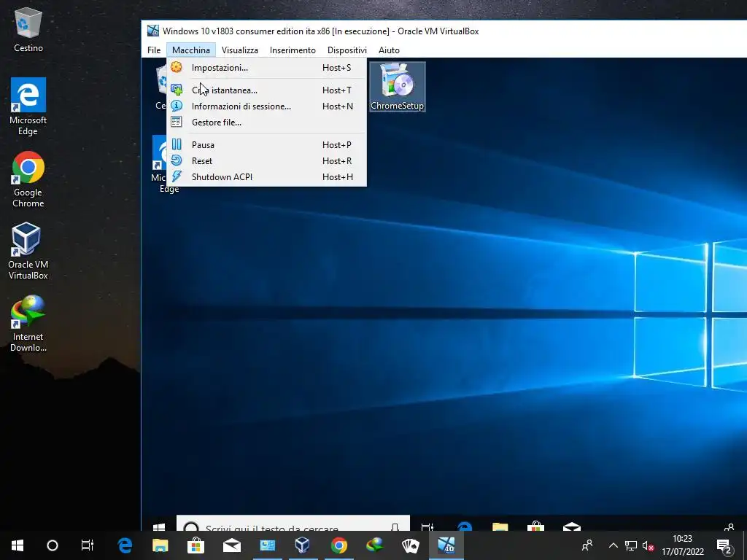This screenshot has height=560, width=747.
Task: Open the Aiuto menu
Action: click(389, 50)
